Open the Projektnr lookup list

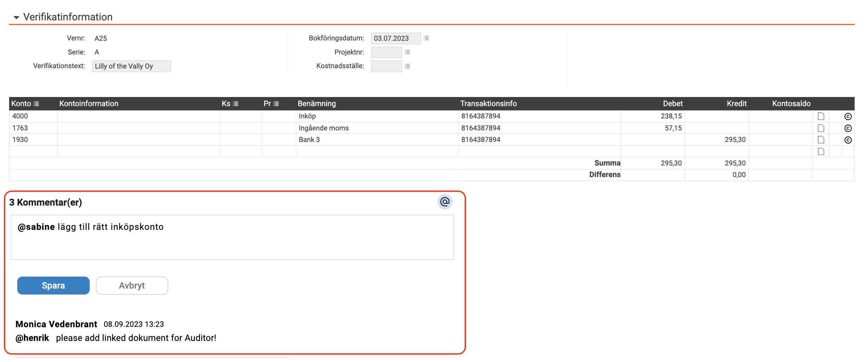coord(407,52)
